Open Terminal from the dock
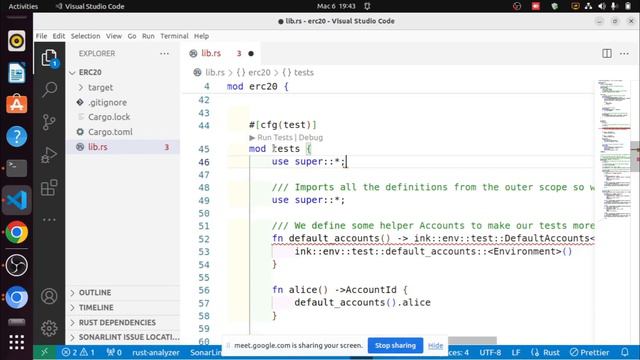 (x=17, y=168)
